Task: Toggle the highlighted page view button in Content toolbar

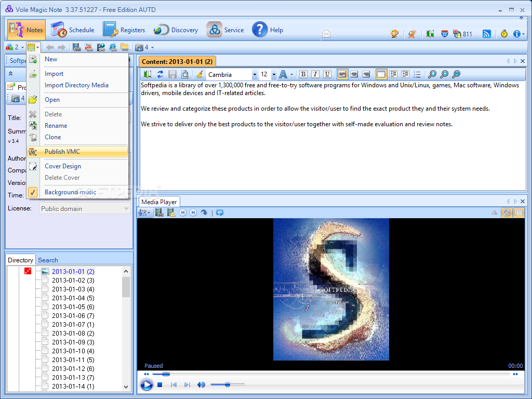Action: point(381,74)
